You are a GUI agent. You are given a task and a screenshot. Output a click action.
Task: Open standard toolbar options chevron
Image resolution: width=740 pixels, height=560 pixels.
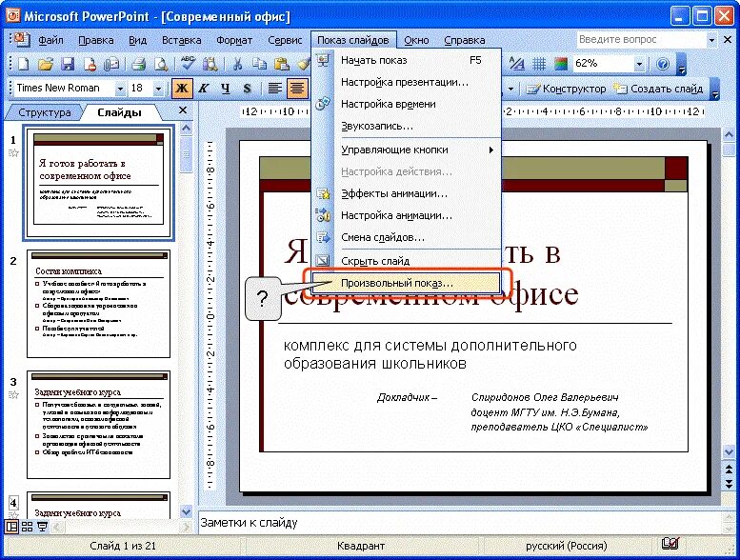[x=682, y=64]
